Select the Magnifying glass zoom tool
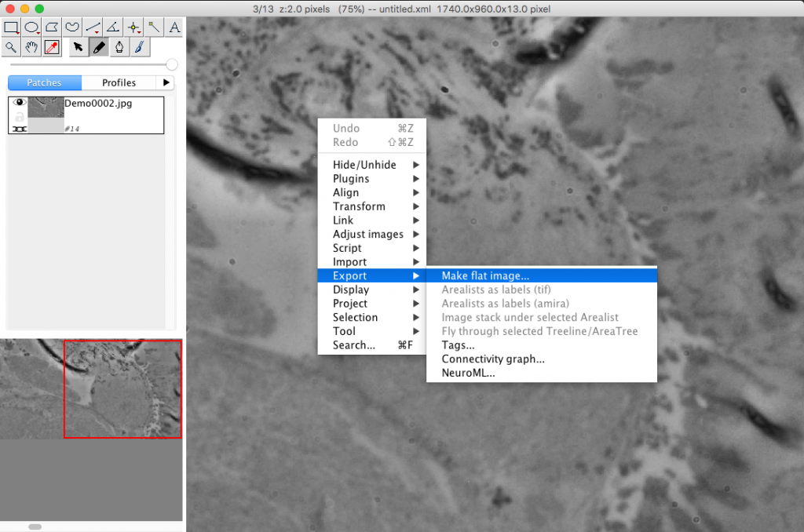 tap(11, 47)
